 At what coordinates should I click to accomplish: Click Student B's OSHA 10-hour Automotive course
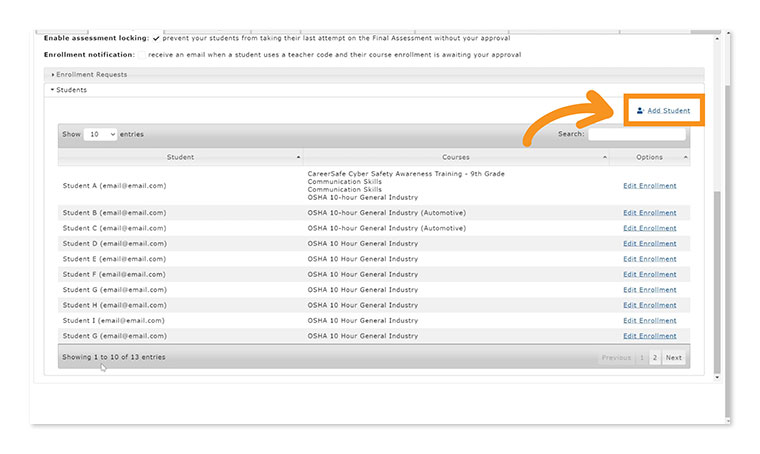(386, 213)
